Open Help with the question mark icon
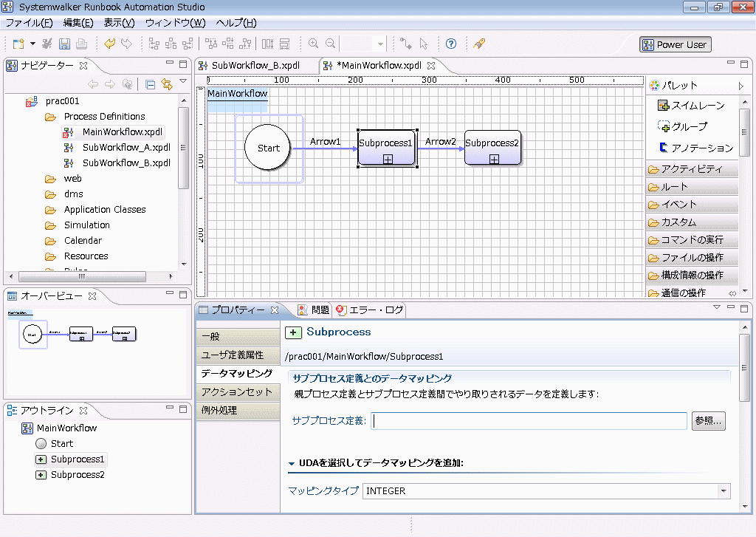This screenshot has width=756, height=537. (x=451, y=44)
